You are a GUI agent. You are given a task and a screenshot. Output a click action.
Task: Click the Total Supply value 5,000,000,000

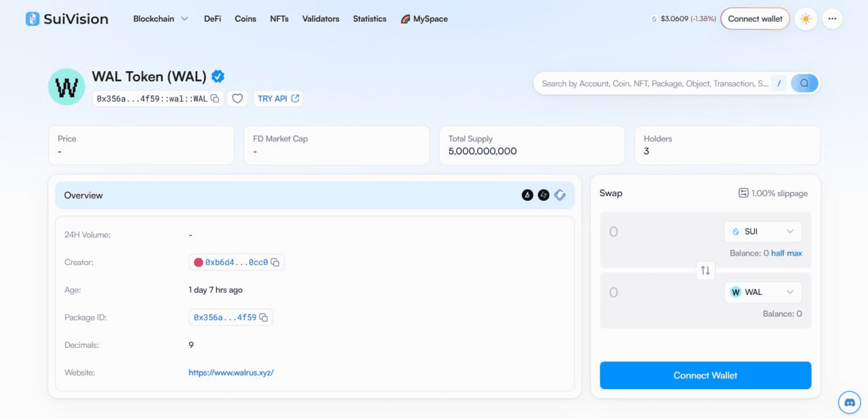482,151
